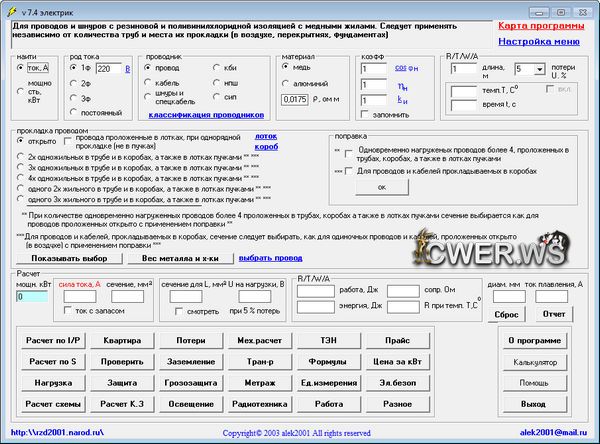Tick the "запомнить" checkbox
Image resolution: width=600 pixels, height=444 pixels.
(x=364, y=116)
